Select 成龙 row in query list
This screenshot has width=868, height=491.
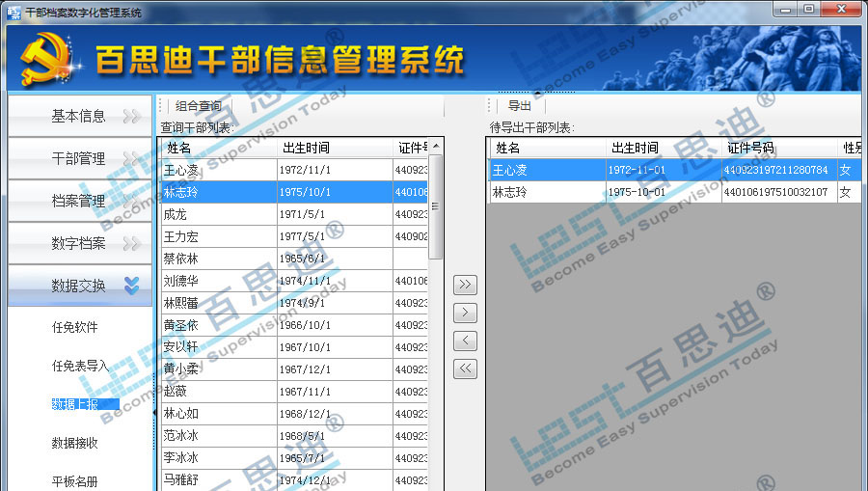(294, 214)
